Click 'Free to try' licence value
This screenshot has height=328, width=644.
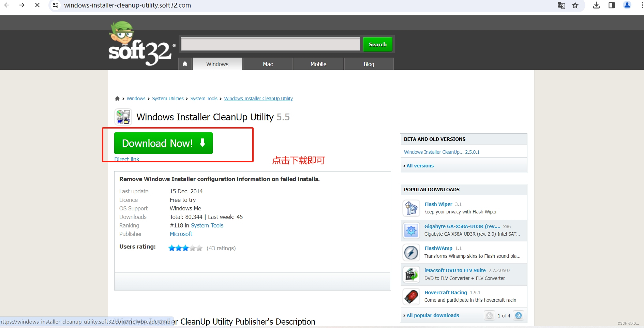(183, 200)
